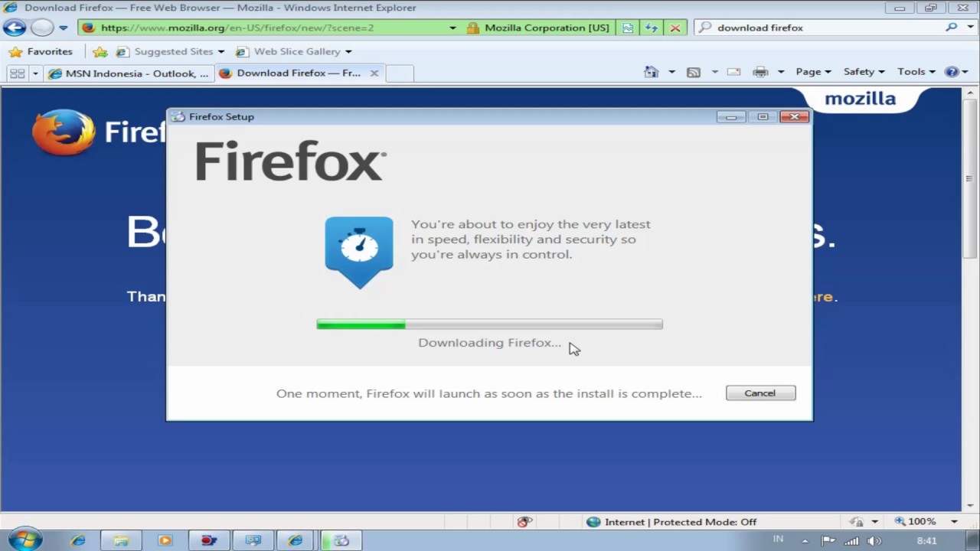
Task: Click the Print icon
Action: coord(760,72)
